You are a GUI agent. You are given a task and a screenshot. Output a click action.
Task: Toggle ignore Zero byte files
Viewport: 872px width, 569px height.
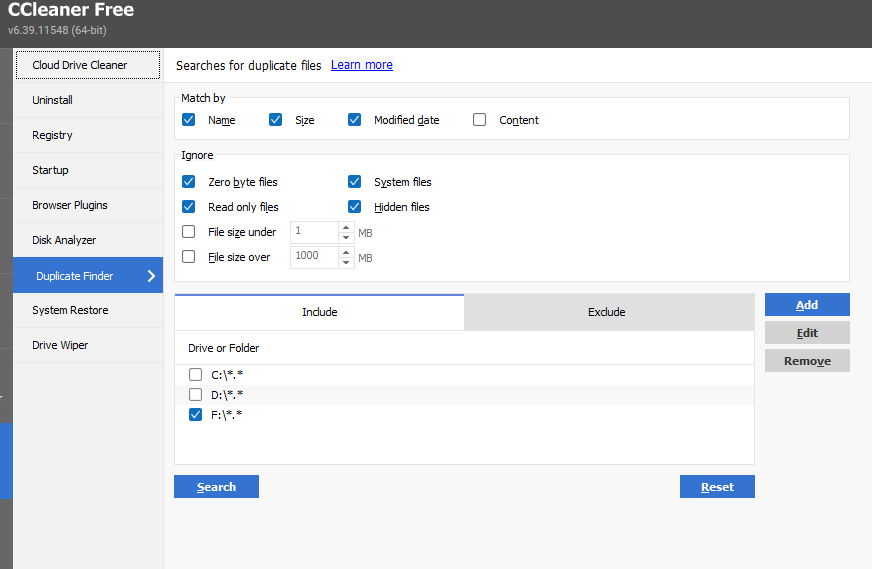189,182
